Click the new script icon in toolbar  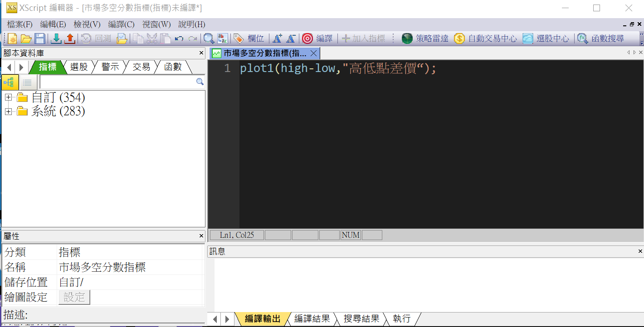(x=12, y=38)
